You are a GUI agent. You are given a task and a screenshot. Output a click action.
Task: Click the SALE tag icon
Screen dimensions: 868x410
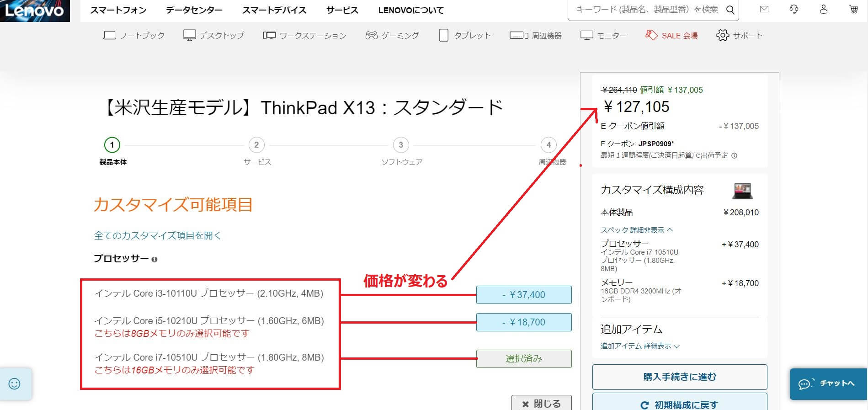[x=651, y=35]
